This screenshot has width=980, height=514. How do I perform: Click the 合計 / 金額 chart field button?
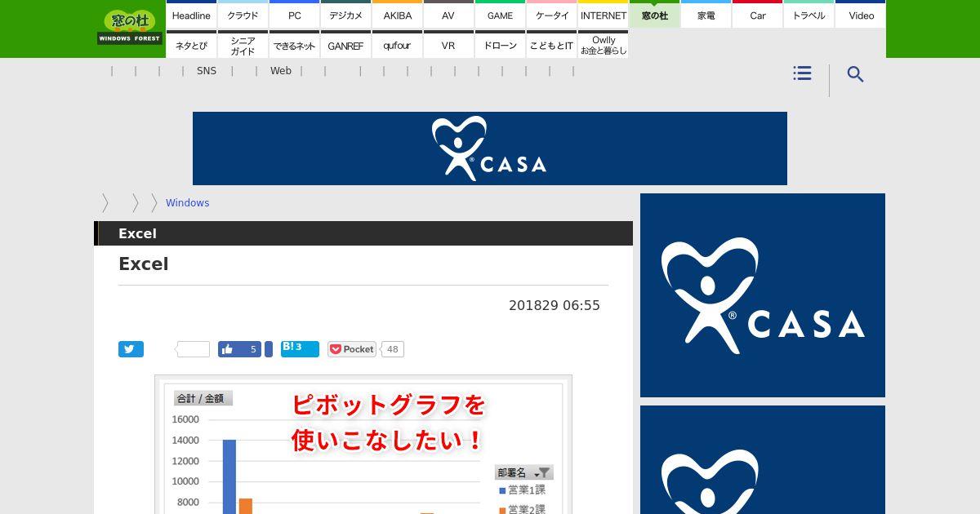(203, 398)
